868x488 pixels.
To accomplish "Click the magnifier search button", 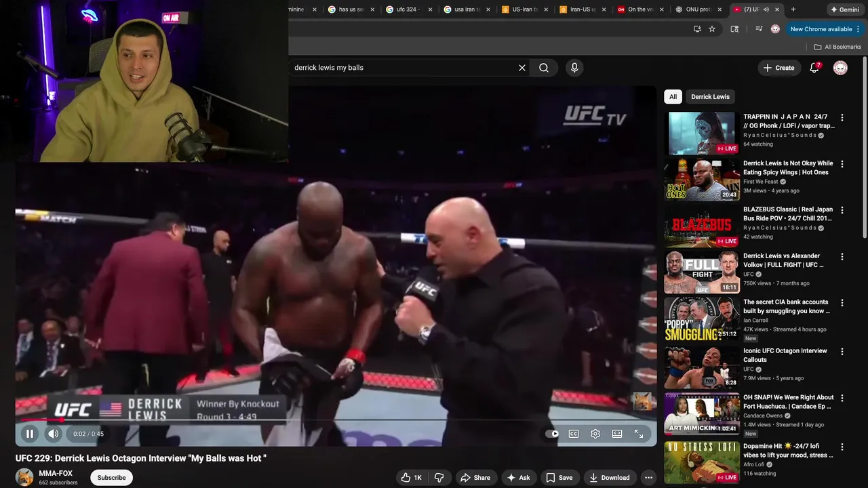I will click(x=544, y=68).
